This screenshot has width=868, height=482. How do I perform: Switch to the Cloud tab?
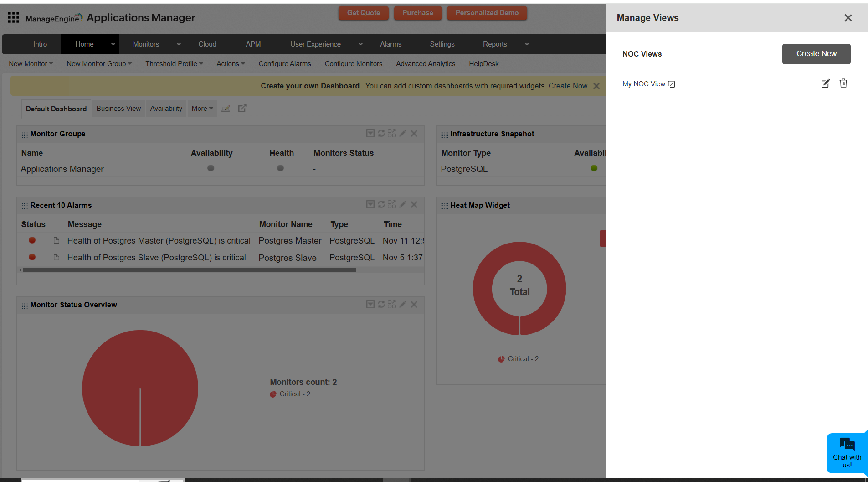[207, 44]
